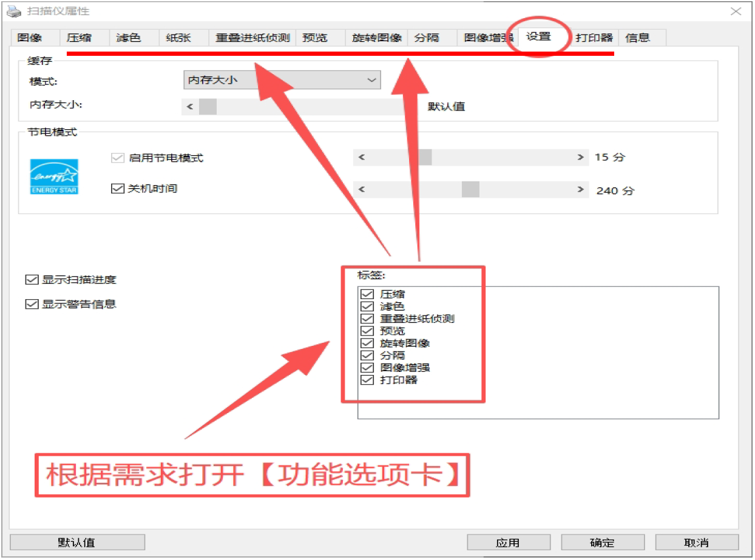
Task: Click the 240 分 value text
Action: (615, 191)
